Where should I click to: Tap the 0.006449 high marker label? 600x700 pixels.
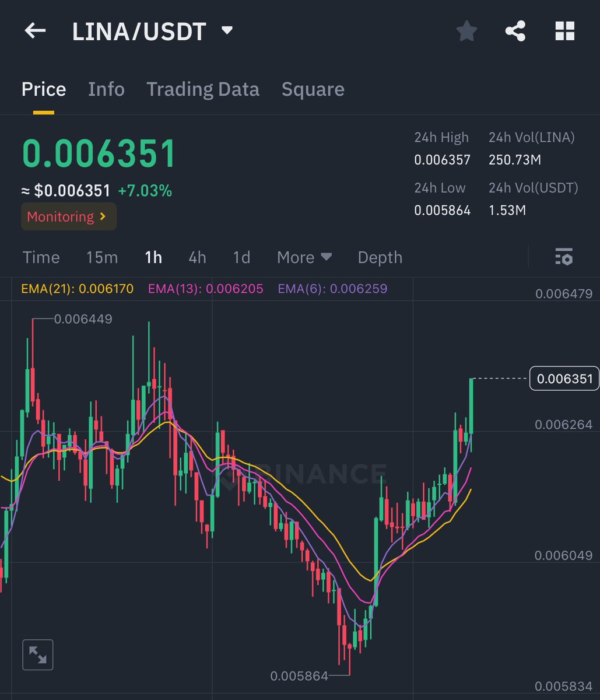tap(83, 319)
